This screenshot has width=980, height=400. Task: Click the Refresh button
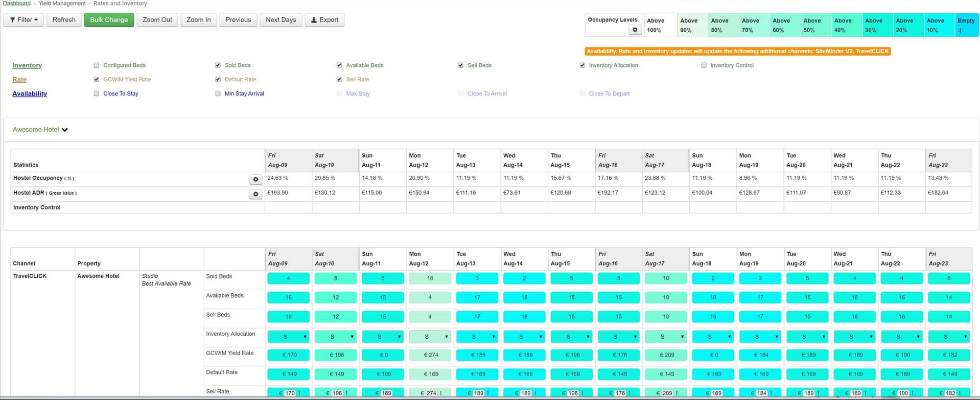(64, 20)
